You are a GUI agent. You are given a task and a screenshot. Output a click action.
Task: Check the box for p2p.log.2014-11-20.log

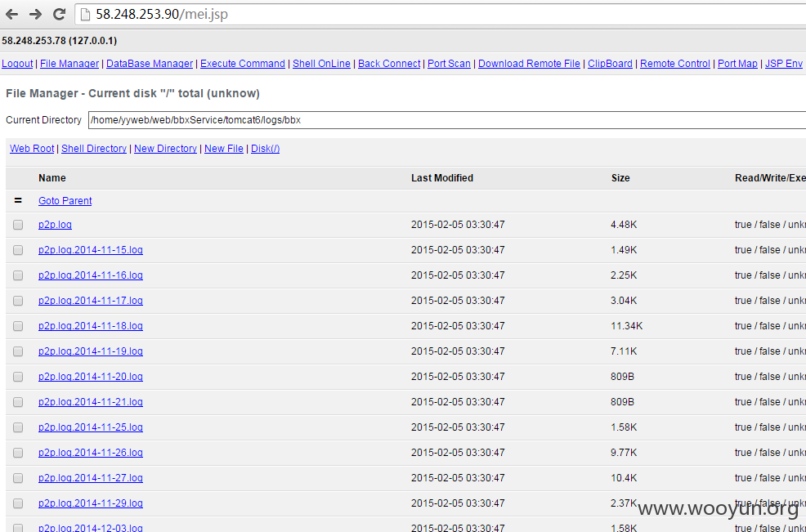(x=18, y=377)
